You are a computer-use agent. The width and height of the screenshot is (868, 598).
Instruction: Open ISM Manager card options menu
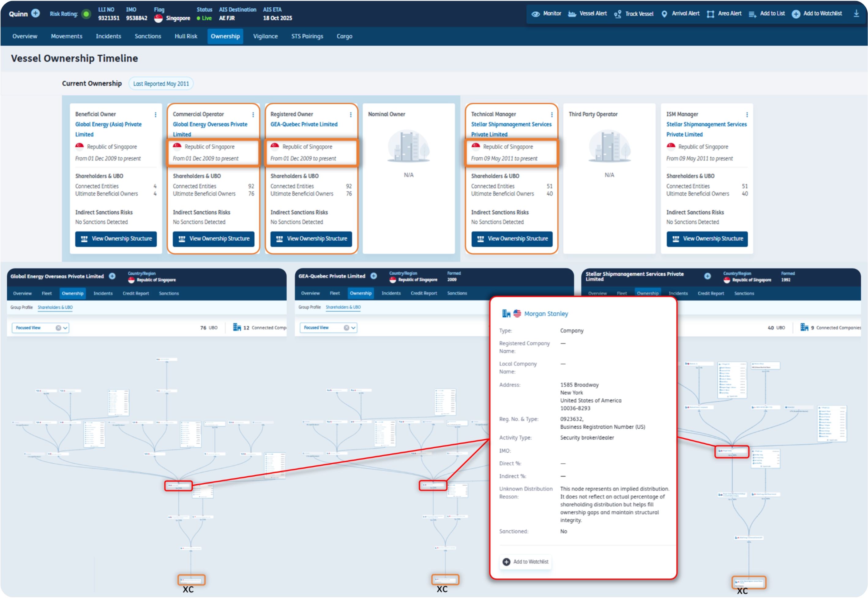[x=747, y=115]
